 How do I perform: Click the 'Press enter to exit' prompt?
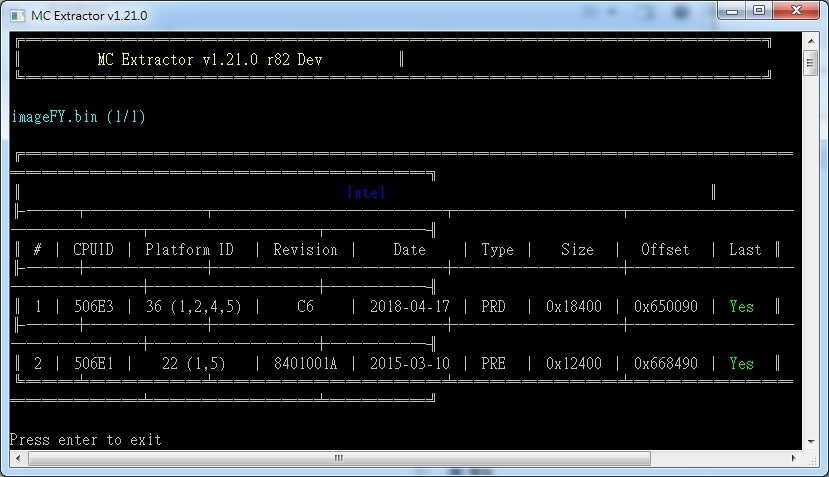tap(86, 439)
